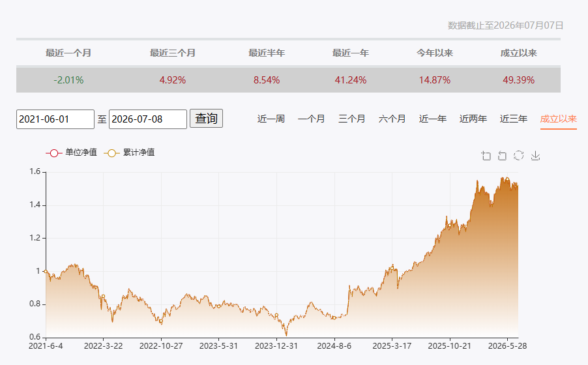
Task: Show the 近两年 time range
Action: 473,119
